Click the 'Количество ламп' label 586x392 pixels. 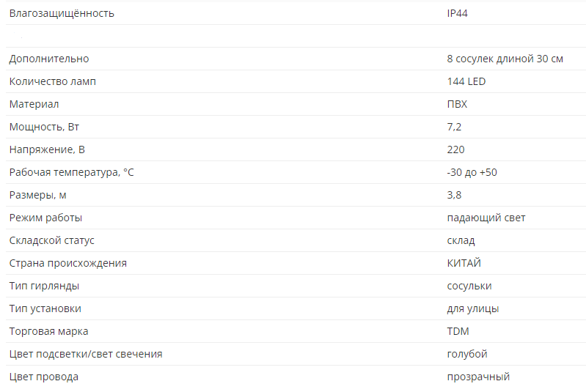click(52, 81)
